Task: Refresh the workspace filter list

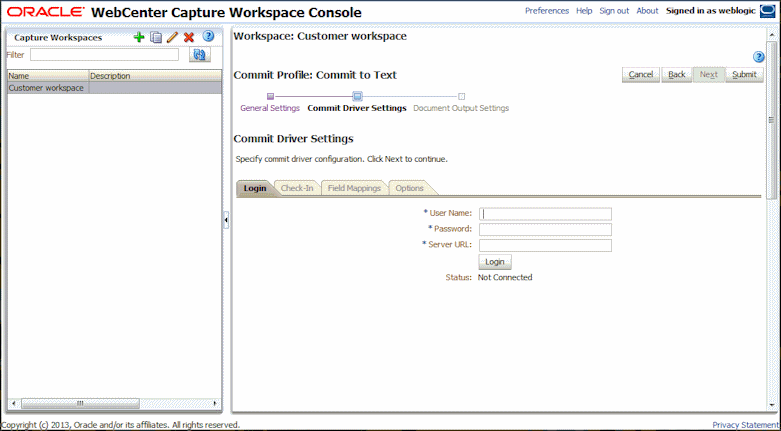Action: tap(200, 55)
